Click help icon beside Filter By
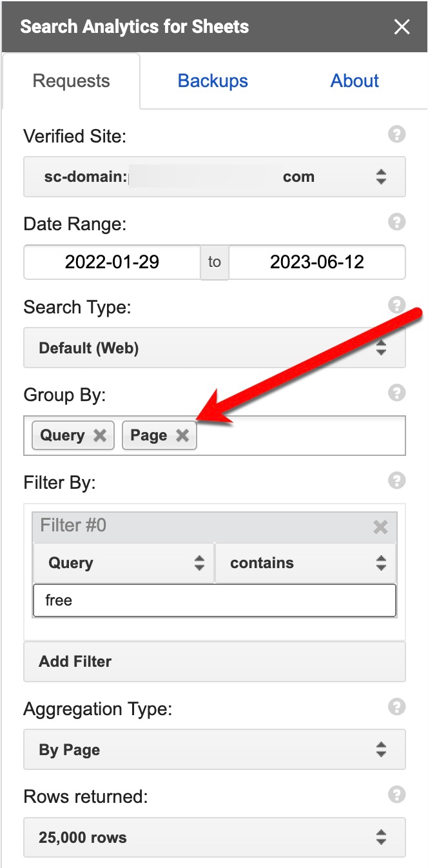The height and width of the screenshot is (868, 428). tap(397, 480)
